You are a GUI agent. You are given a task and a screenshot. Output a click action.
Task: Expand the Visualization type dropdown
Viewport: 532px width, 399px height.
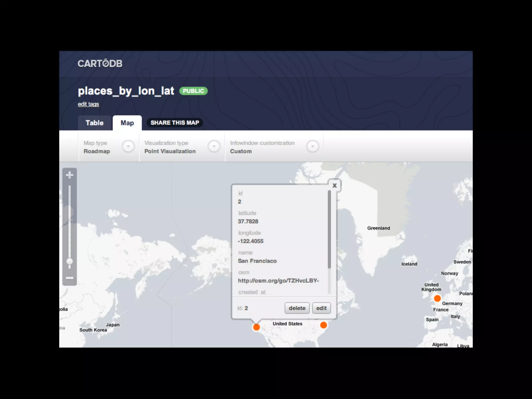[214, 147]
